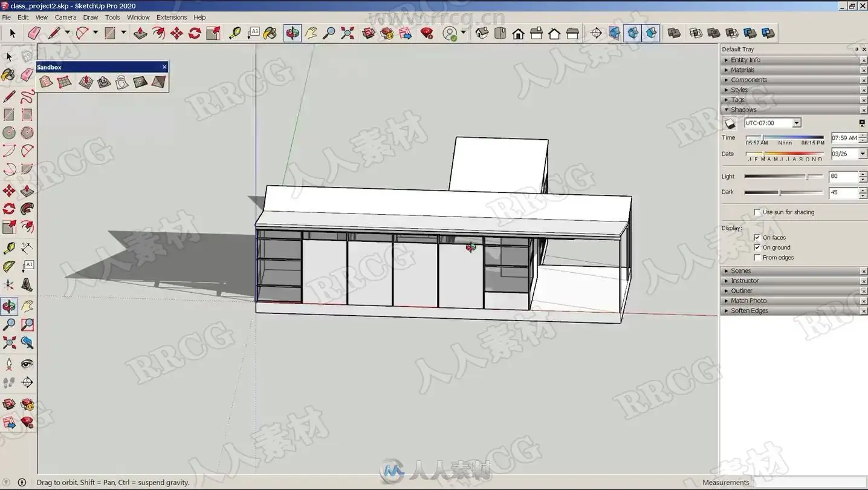
Task: Click the Light value field showing 80
Action: click(843, 177)
